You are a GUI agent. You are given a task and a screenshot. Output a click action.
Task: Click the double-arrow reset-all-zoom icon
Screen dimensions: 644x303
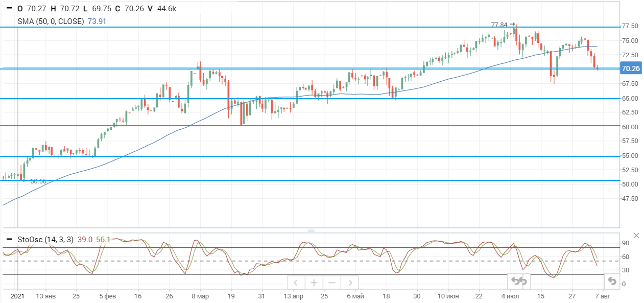pyautogui.click(x=519, y=281)
